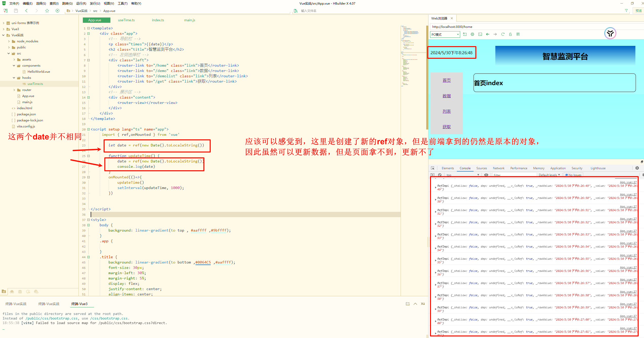The image size is (644, 338).
Task: Click the DevTools inspect element icon
Action: [433, 168]
